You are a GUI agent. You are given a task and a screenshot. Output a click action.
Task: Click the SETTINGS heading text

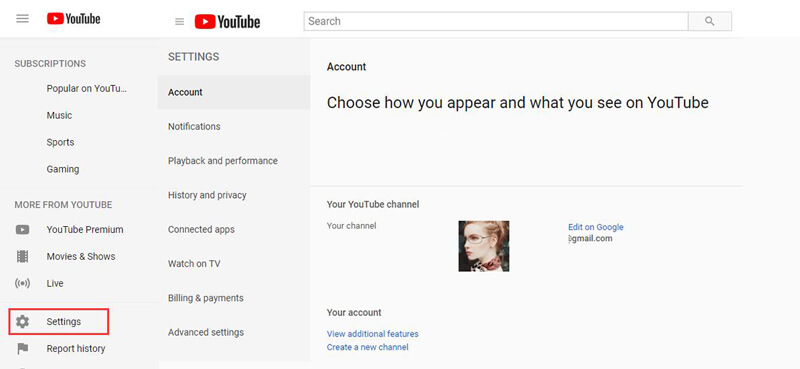coord(193,57)
